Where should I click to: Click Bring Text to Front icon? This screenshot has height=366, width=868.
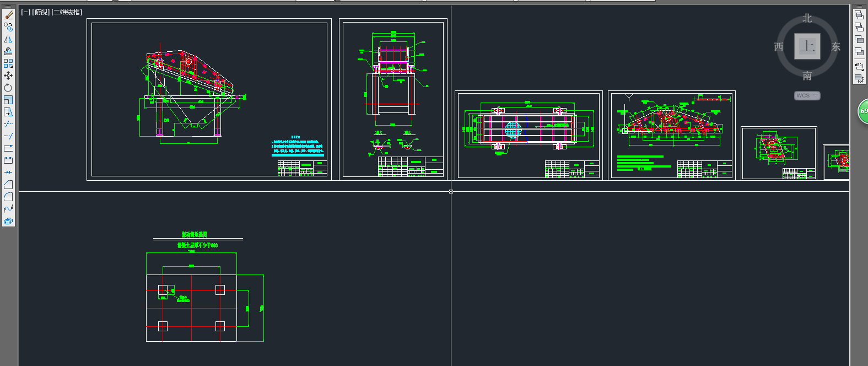tap(859, 66)
